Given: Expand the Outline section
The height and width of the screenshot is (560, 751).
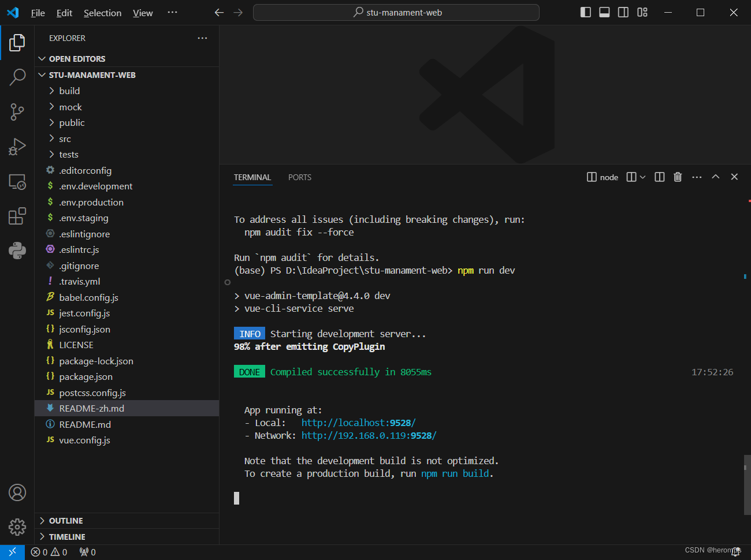Looking at the screenshot, I should click(x=127, y=521).
